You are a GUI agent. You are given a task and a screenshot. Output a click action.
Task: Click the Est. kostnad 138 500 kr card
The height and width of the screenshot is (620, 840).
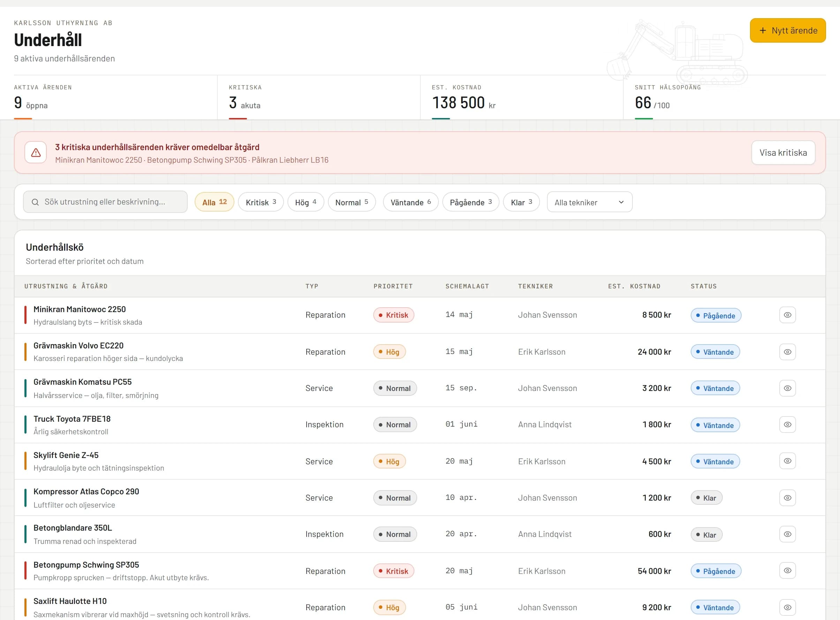(x=522, y=97)
